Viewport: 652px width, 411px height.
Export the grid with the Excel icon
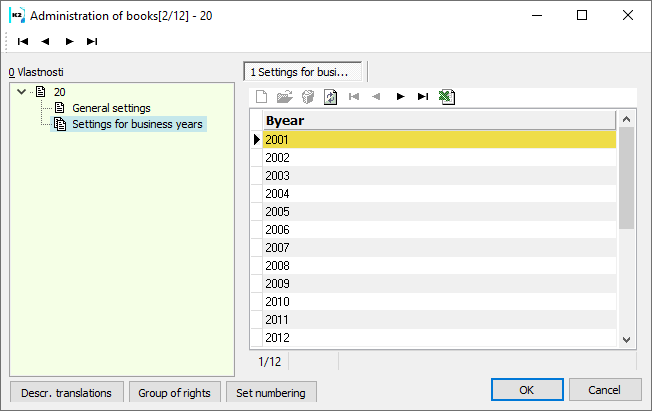click(447, 97)
